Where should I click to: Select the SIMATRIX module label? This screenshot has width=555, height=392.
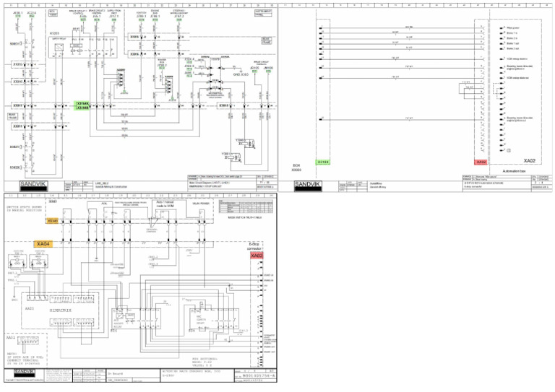60,310
